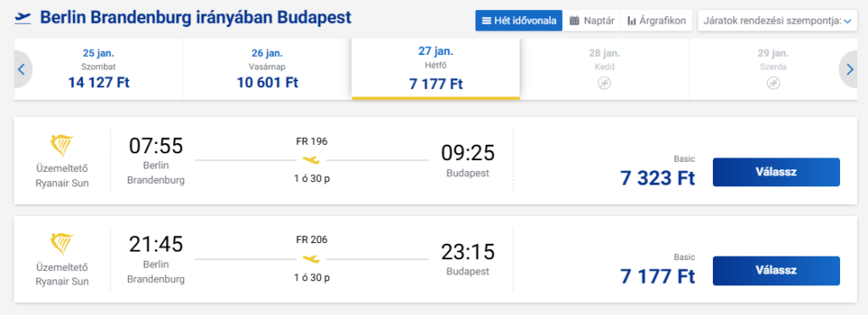Select the 26 jan. Vasárnap date tab
Viewport: 868px width, 315px height.
tap(267, 69)
